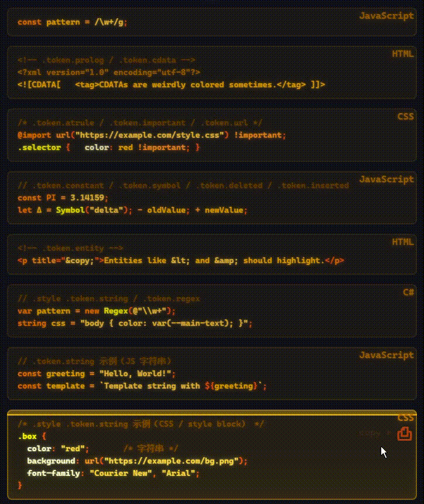Click the 'color: "red";' declaration
This screenshot has width=424, height=504.
58,449
